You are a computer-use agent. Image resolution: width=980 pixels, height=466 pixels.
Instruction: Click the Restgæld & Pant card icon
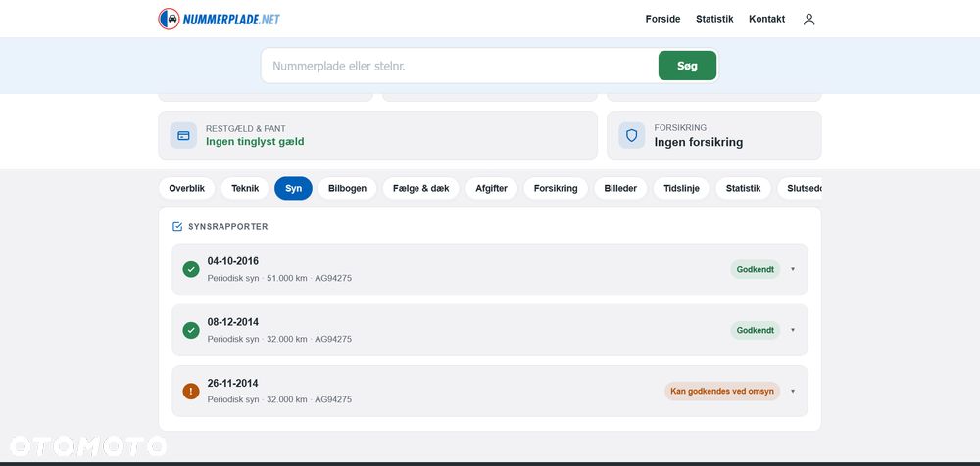(183, 135)
